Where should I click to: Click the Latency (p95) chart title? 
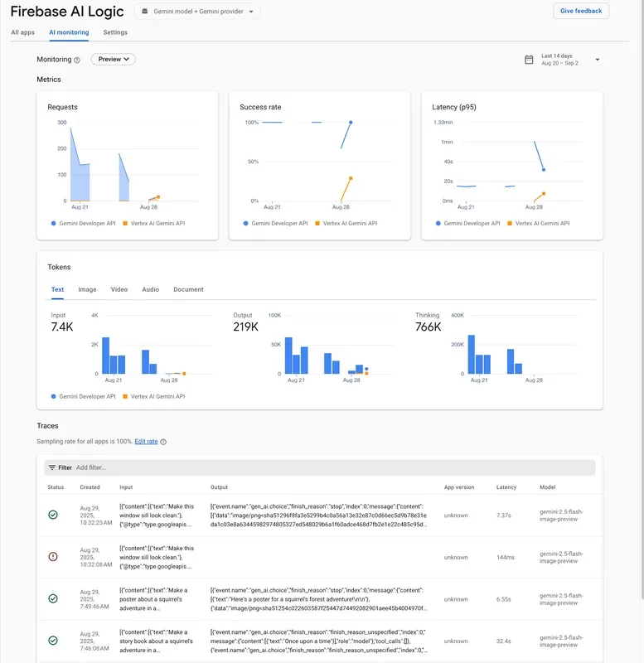click(454, 107)
